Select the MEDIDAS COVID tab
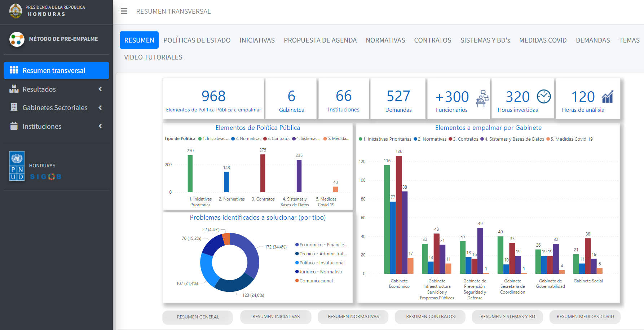Screen dimensions: 644x330 (x=543, y=40)
